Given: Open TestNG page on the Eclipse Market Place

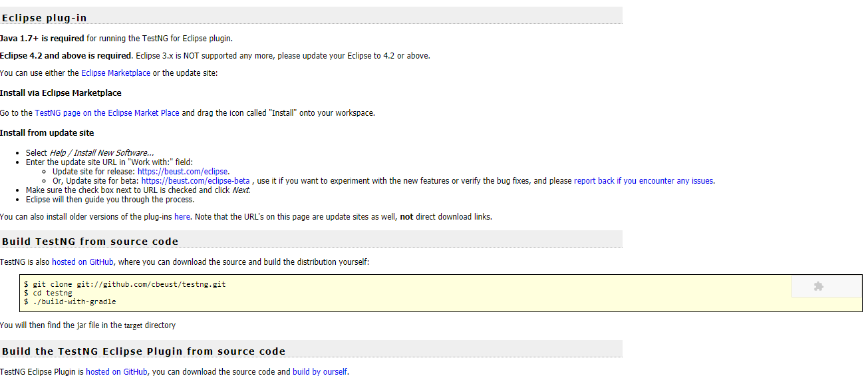Looking at the screenshot, I should click(107, 113).
